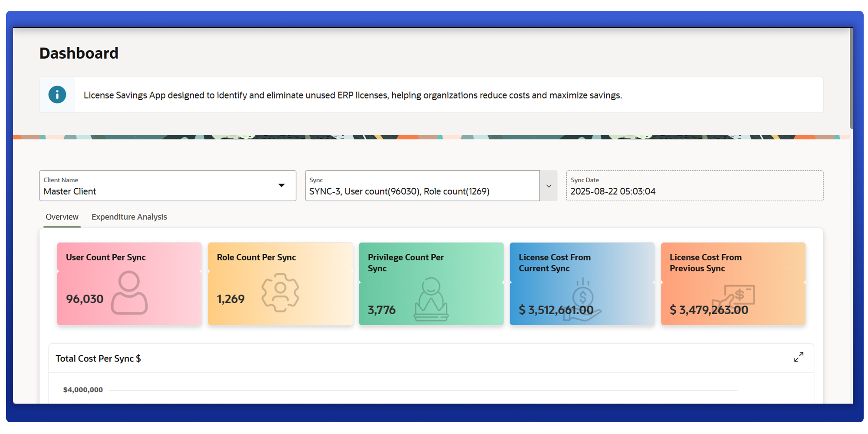Switch to the Overview tab

(x=62, y=217)
